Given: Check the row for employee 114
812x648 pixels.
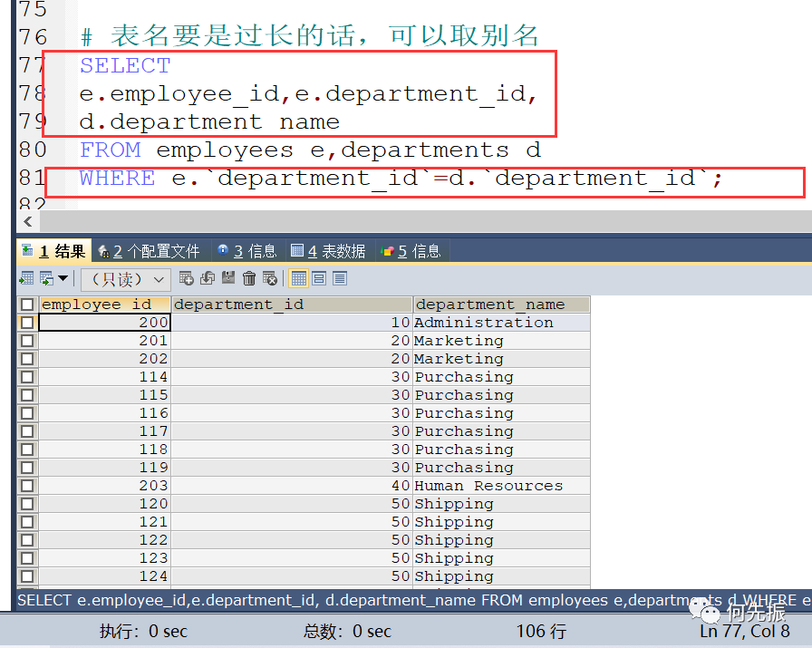Looking at the screenshot, I should point(27,377).
